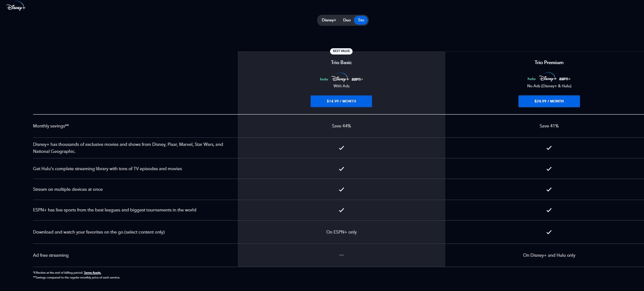Screen dimensions: 644x291
Task: Click the Stream on multiple devices at once label
Action: [68, 189]
